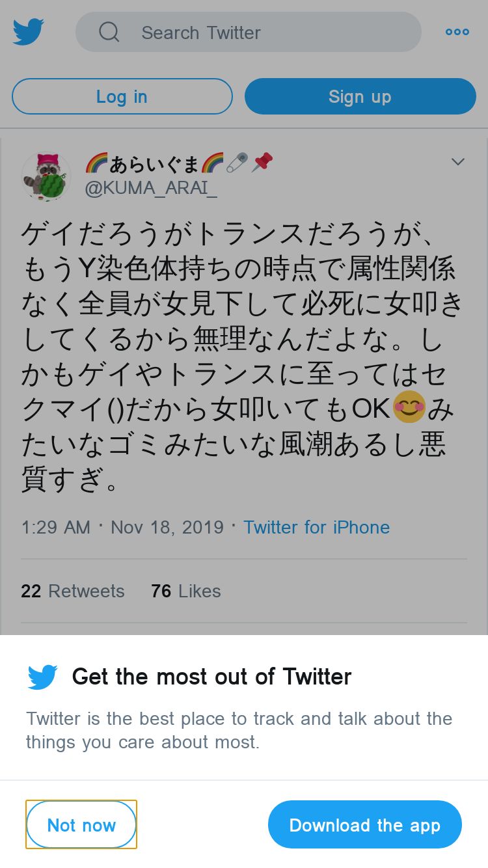Click the Twitter for iPhone link

pyautogui.click(x=316, y=527)
